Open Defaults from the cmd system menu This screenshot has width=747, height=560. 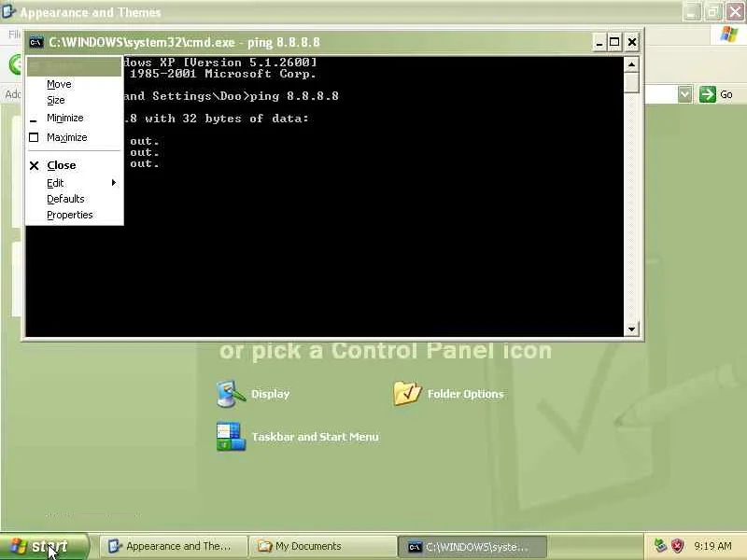coord(74,199)
